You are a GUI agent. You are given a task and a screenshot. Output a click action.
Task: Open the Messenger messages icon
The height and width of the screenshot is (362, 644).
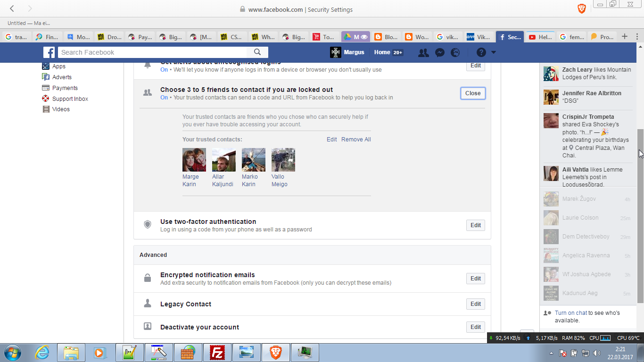pos(439,52)
